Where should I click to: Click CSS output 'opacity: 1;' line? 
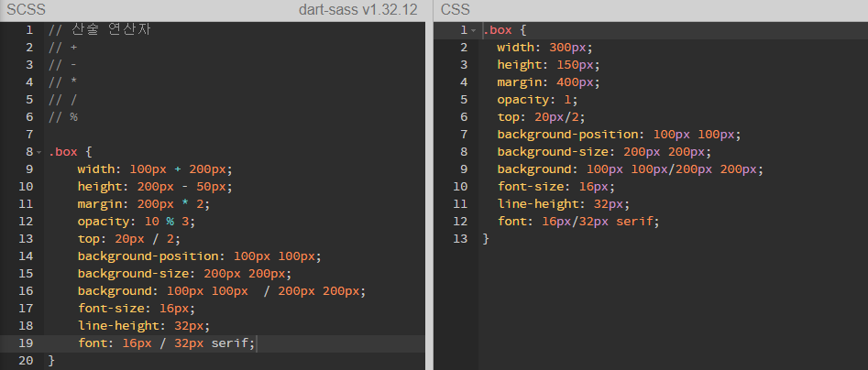point(537,100)
